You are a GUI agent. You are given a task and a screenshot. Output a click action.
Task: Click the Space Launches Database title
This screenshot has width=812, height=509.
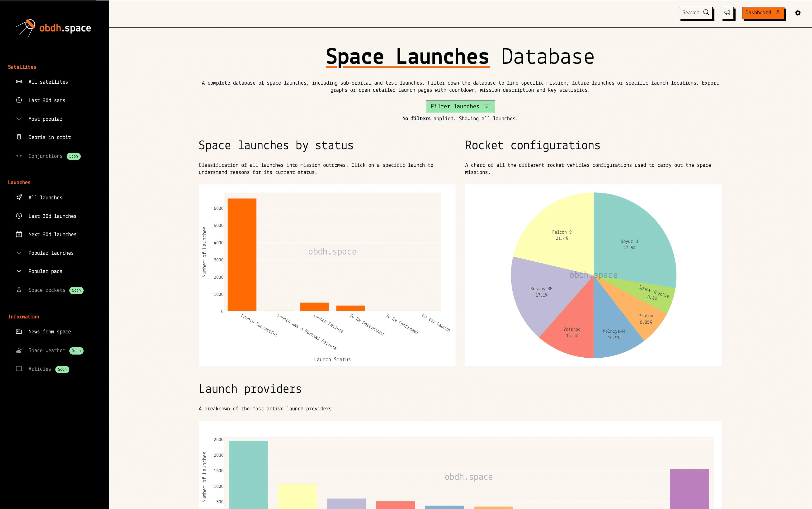460,56
